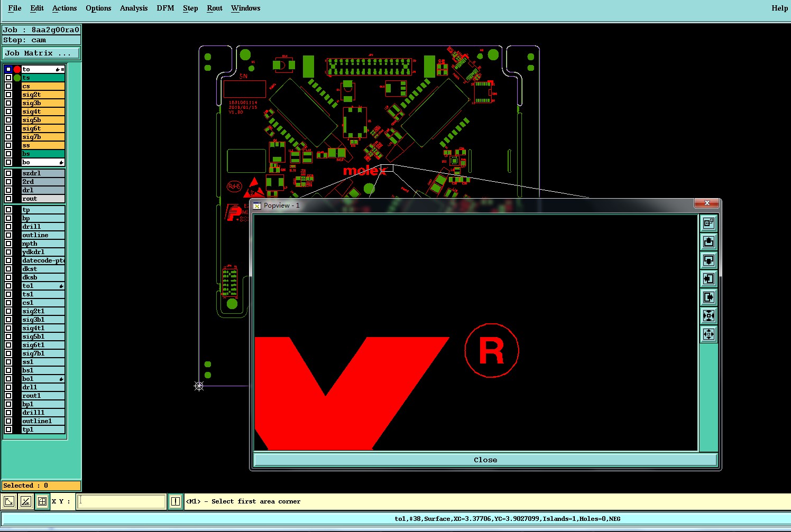Select the ss layer row
791x532 pixels.
[x=43, y=145]
